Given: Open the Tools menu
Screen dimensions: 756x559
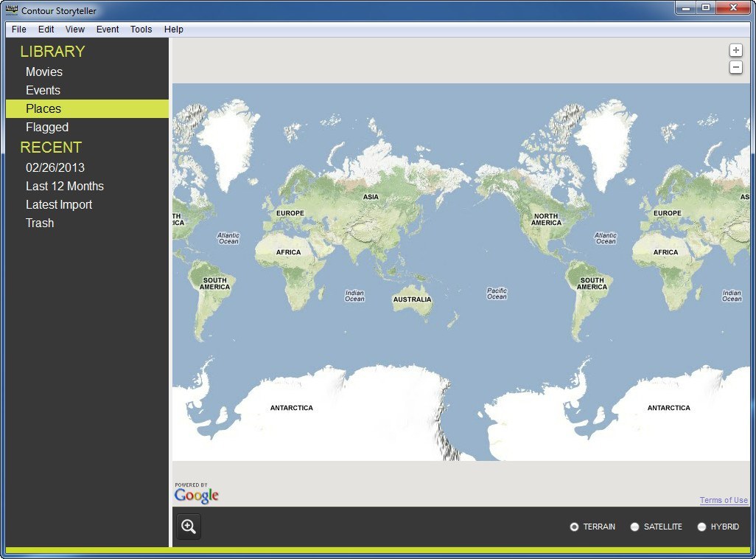Looking at the screenshot, I should [141, 29].
